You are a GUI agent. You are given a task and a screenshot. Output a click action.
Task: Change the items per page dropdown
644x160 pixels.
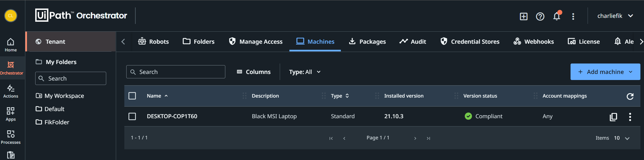click(x=622, y=138)
